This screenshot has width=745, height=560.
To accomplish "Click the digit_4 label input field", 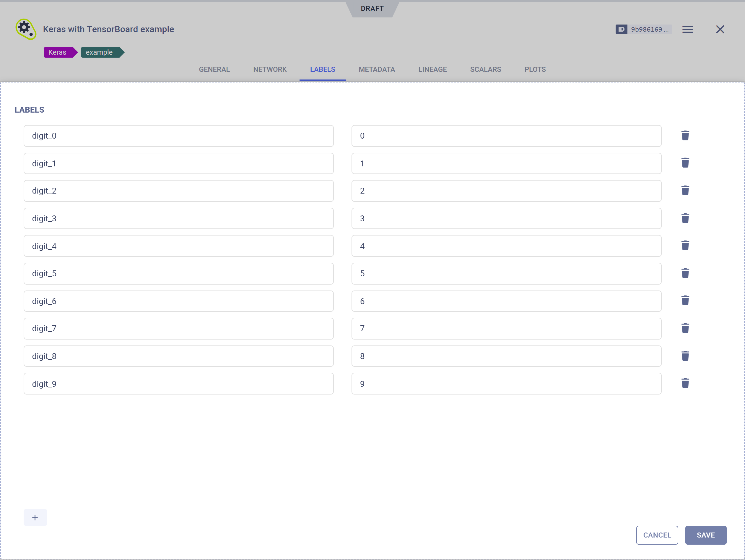I will [x=179, y=246].
